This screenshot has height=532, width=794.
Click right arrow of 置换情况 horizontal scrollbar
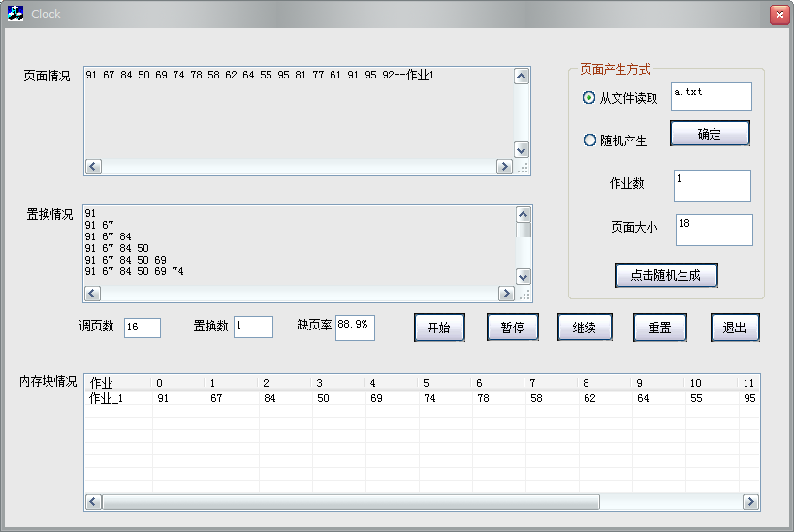tap(506, 293)
